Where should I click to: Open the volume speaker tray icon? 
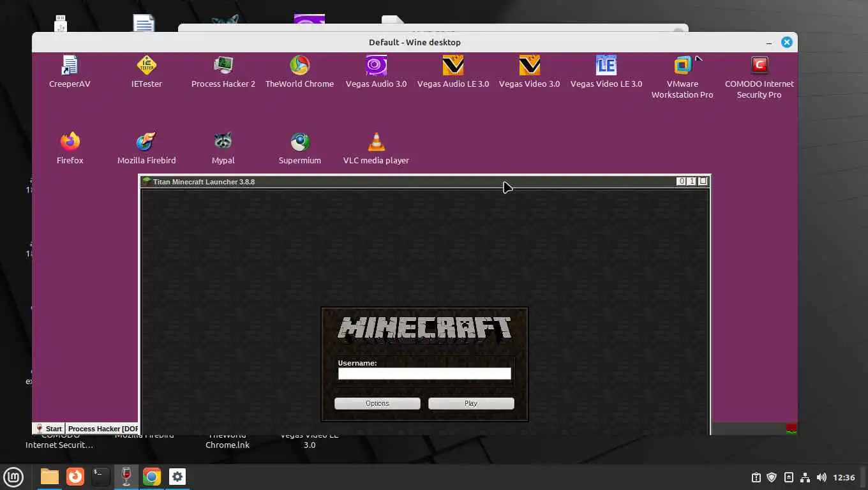pyautogui.click(x=821, y=477)
